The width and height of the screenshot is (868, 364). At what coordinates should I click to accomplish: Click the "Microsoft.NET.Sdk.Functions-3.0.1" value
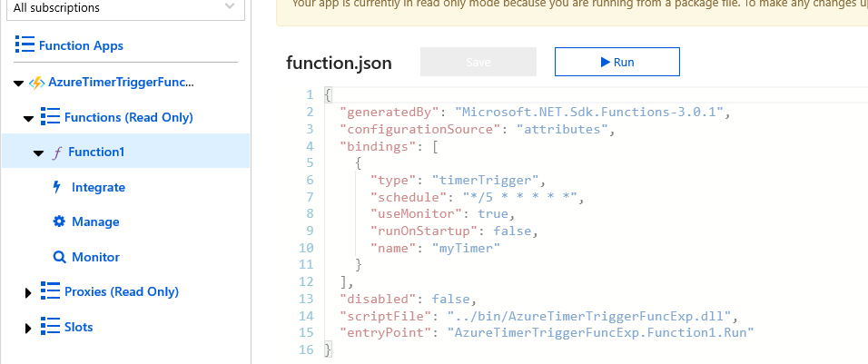[x=589, y=113]
